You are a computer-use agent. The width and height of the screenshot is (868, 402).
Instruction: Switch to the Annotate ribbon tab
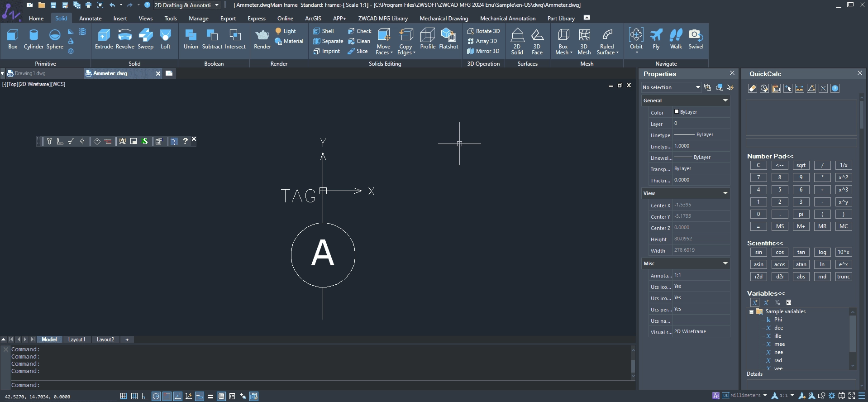click(90, 19)
